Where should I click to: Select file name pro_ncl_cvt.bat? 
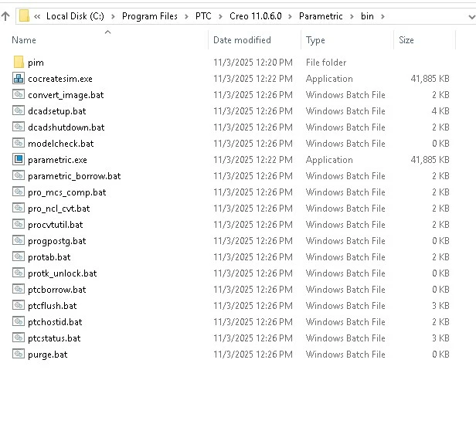point(59,209)
